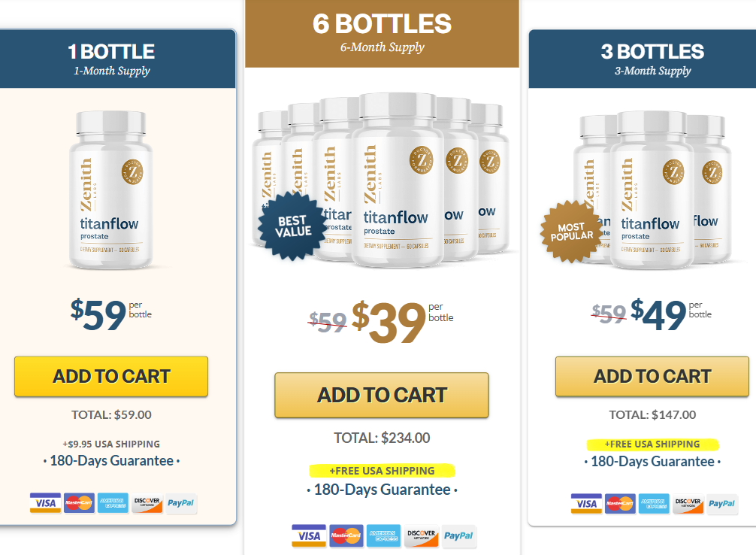756x555 pixels.
Task: Click the Most Popular badge
Action: [572, 232]
